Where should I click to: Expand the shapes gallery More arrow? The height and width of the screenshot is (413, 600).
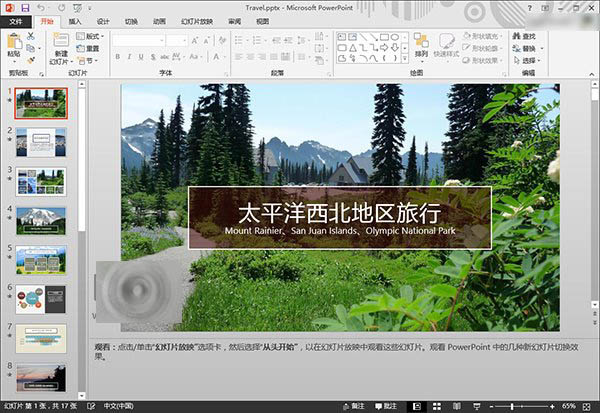pyautogui.click(x=405, y=59)
